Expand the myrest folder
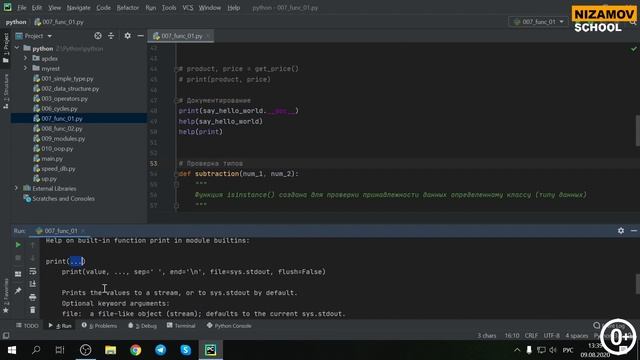Viewport: 640px width, 360px height. pos(25,68)
